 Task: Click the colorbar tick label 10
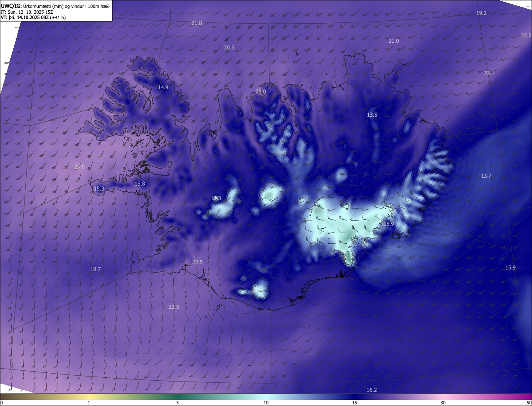(x=266, y=403)
